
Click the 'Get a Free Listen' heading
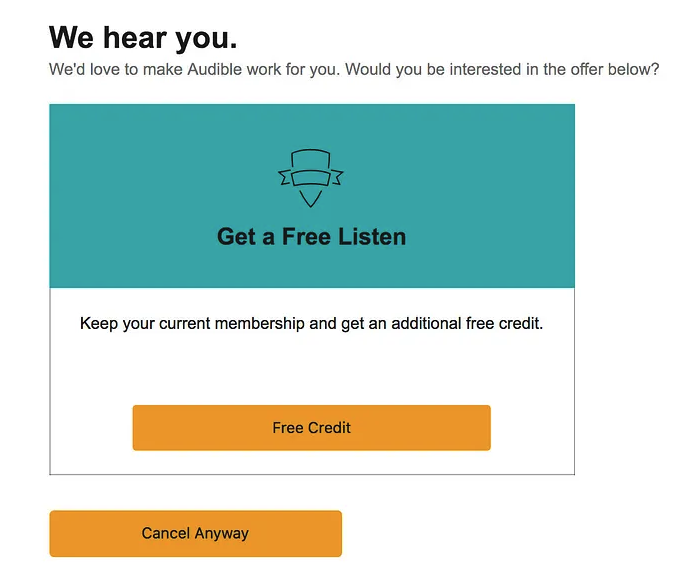(x=312, y=236)
